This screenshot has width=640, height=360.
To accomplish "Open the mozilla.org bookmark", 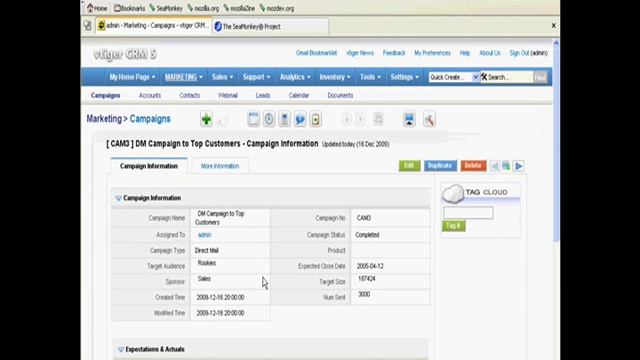I will coord(203,8).
